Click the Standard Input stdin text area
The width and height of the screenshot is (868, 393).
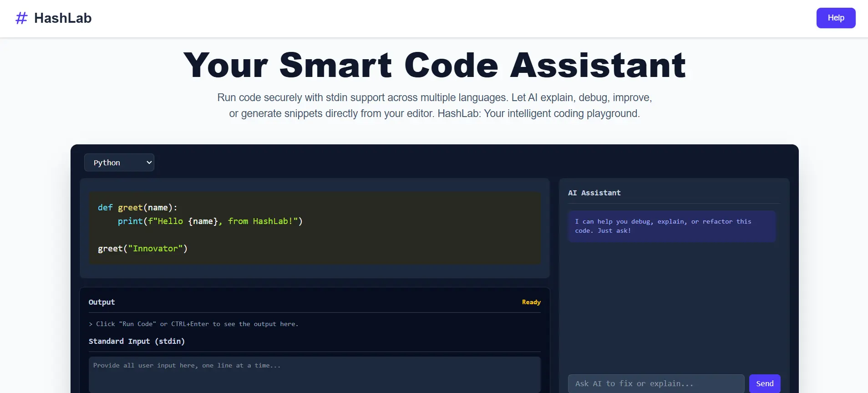[314, 374]
